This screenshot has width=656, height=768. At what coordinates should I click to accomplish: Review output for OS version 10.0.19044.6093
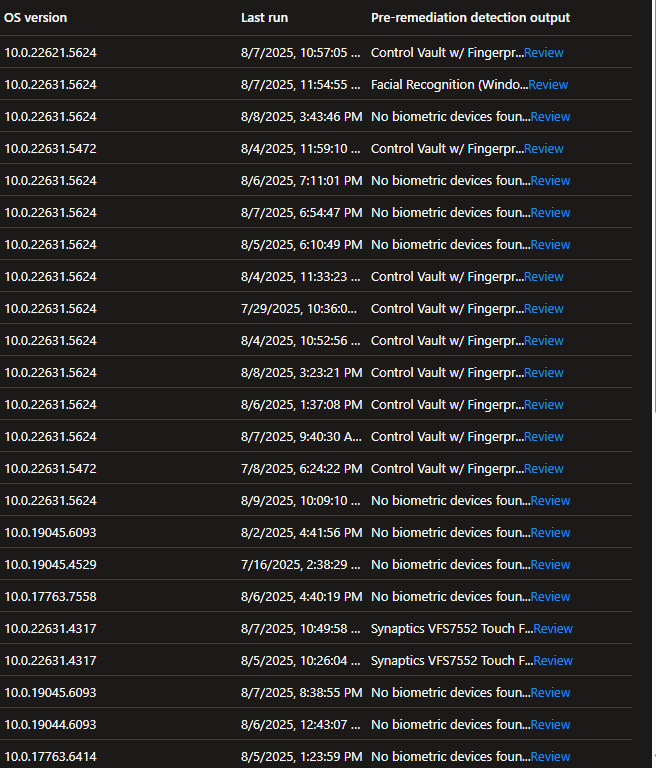[550, 725]
